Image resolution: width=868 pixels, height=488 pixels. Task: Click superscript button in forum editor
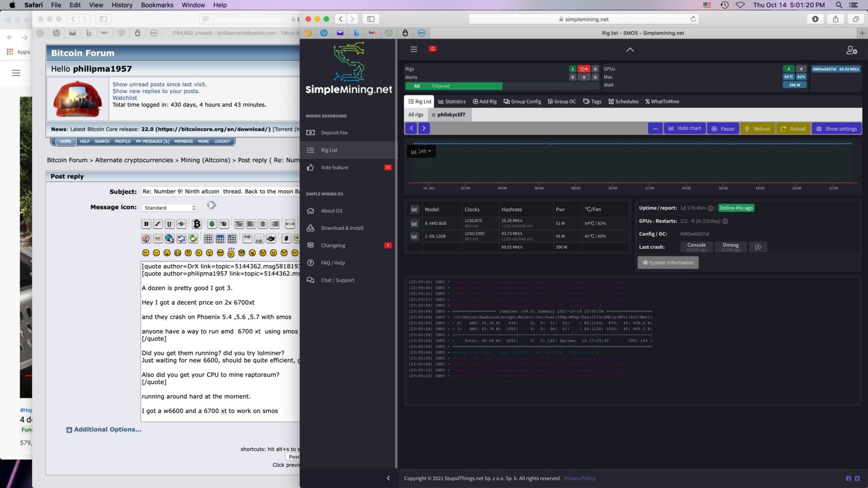[x=247, y=238]
